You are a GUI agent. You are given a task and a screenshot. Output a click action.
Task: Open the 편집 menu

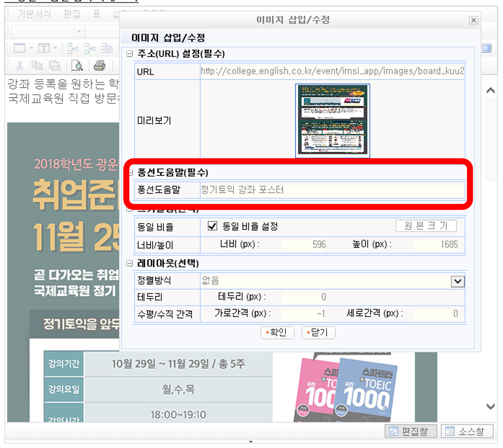72,14
